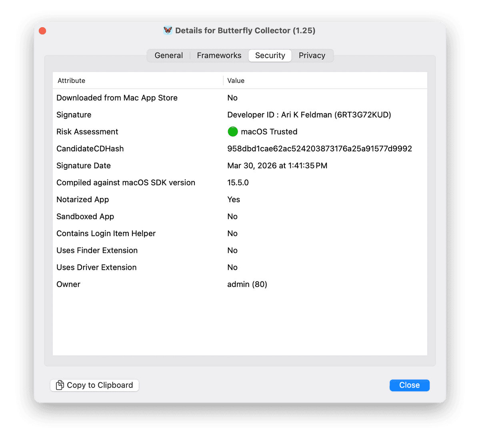Switch to the General tab
This screenshot has width=480, height=448.
click(x=168, y=56)
